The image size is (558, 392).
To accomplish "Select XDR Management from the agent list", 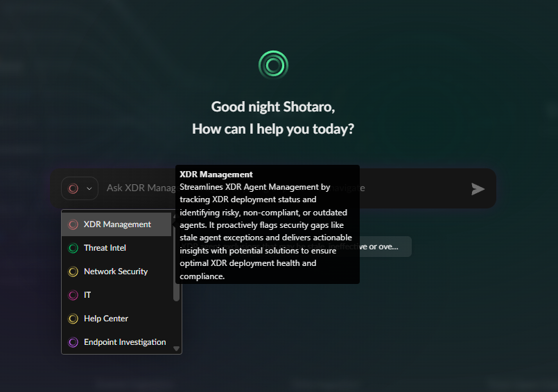I will coord(117,224).
